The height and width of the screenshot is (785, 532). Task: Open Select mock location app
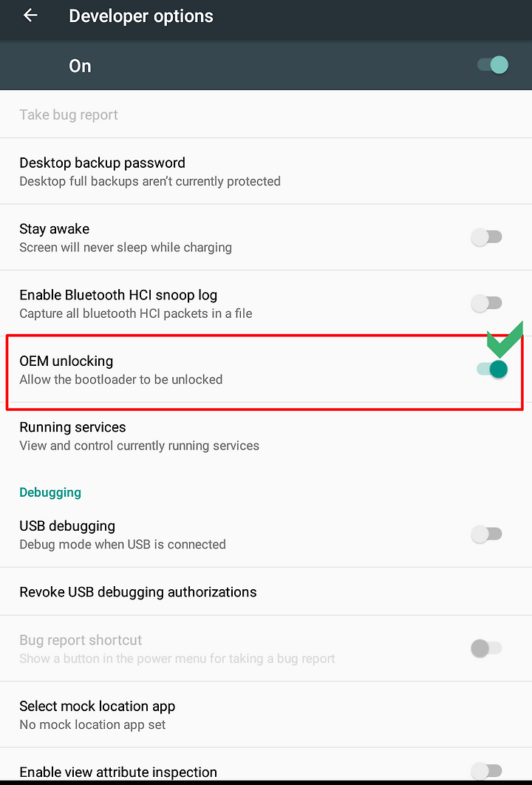(266, 715)
